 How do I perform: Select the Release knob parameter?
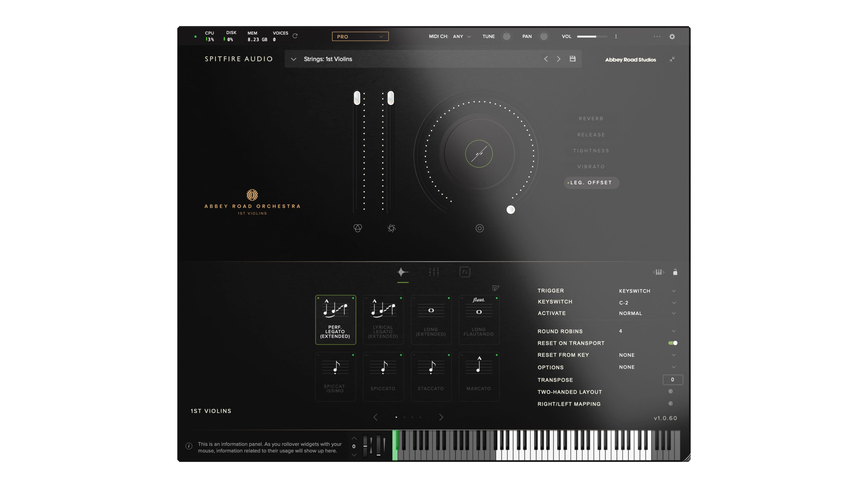[x=591, y=135]
